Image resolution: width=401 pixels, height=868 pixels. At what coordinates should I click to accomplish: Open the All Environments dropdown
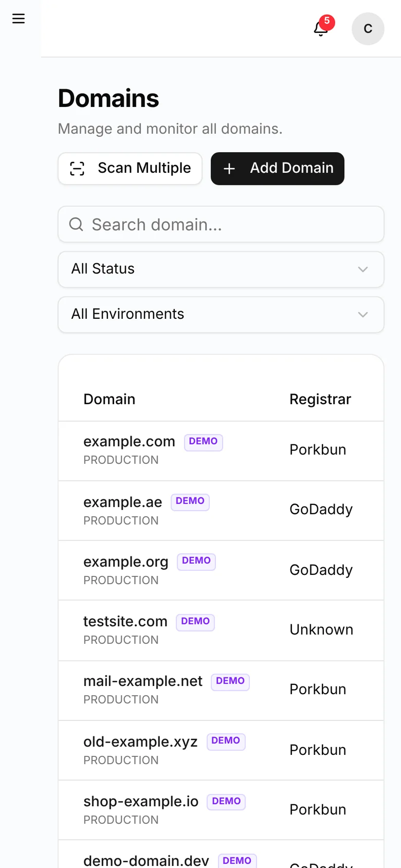[221, 315]
